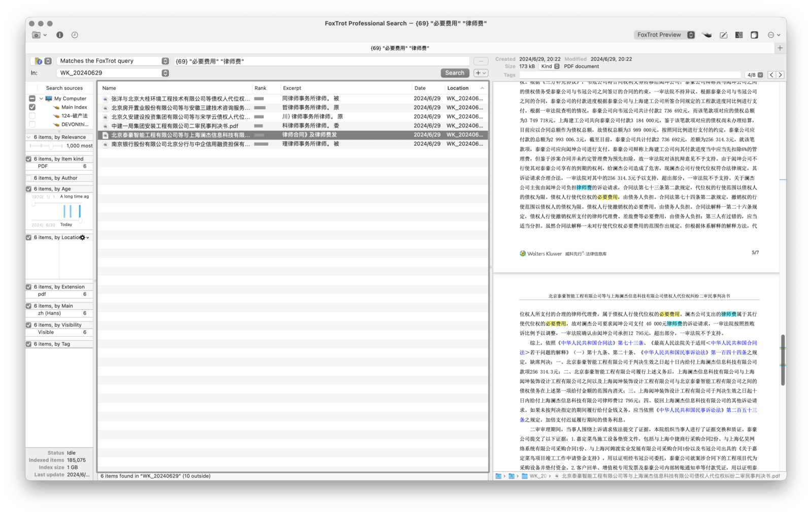Enable the by Author filter checkbox
812x514 pixels.
[29, 178]
